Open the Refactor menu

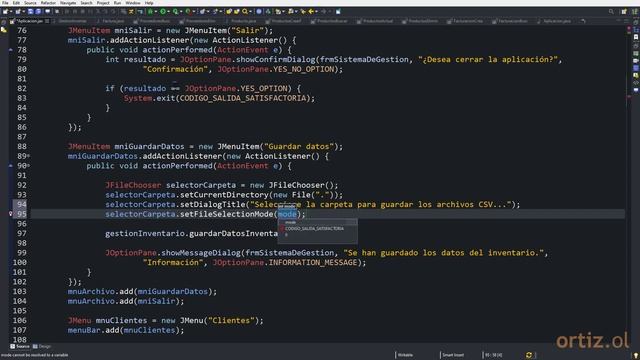48,3
